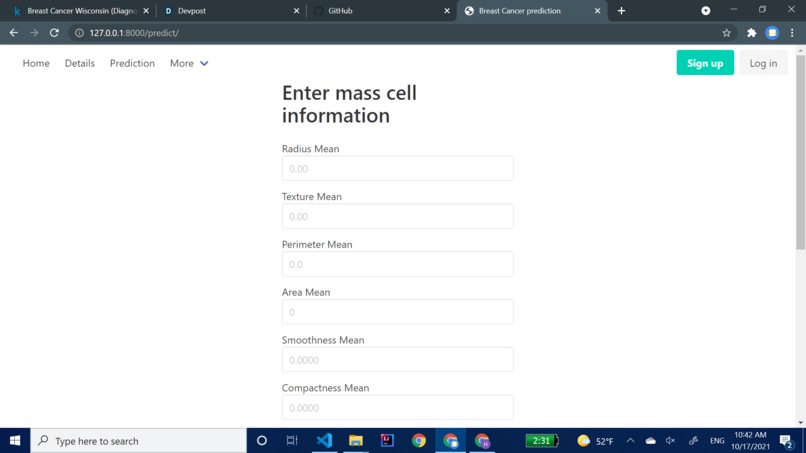Click the pen workspace tray icon
Screen dimensions: 806x453
693,441
